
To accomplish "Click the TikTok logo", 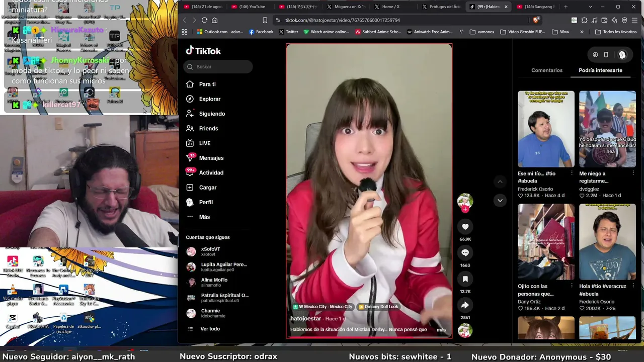I will pos(203,51).
